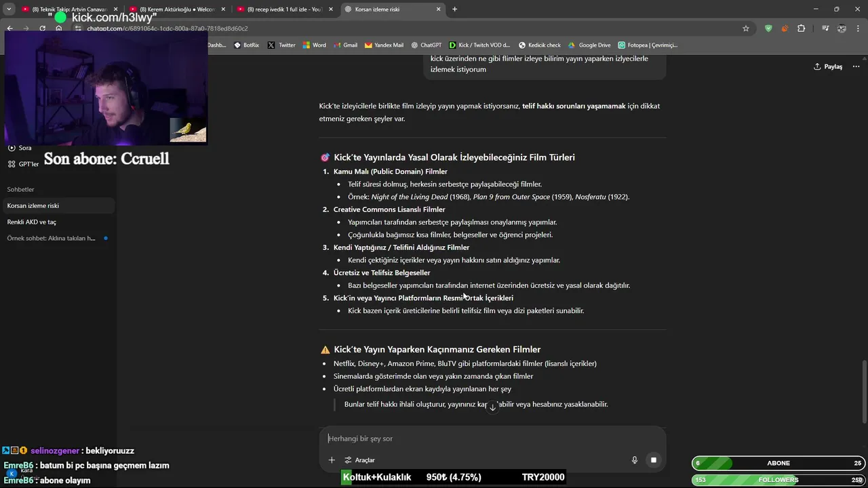The width and height of the screenshot is (868, 488).
Task: Open the conversation more options menu
Action: pyautogui.click(x=856, y=66)
